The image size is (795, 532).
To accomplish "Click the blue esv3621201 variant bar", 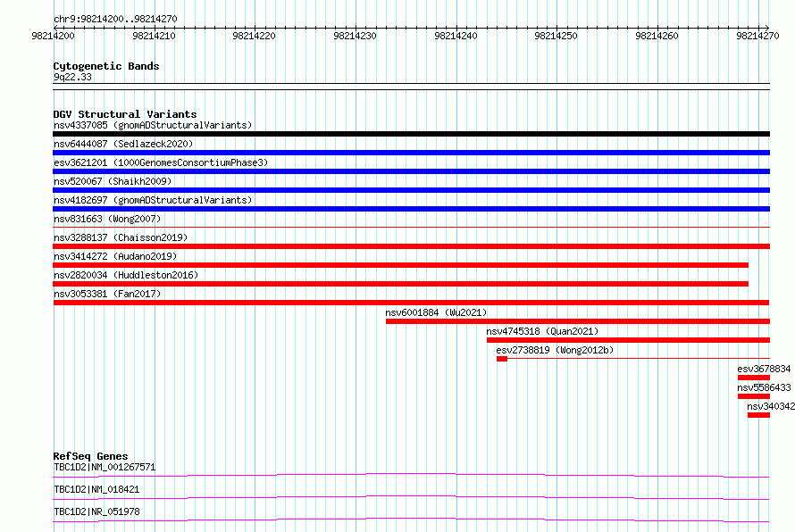I will coord(411,171).
